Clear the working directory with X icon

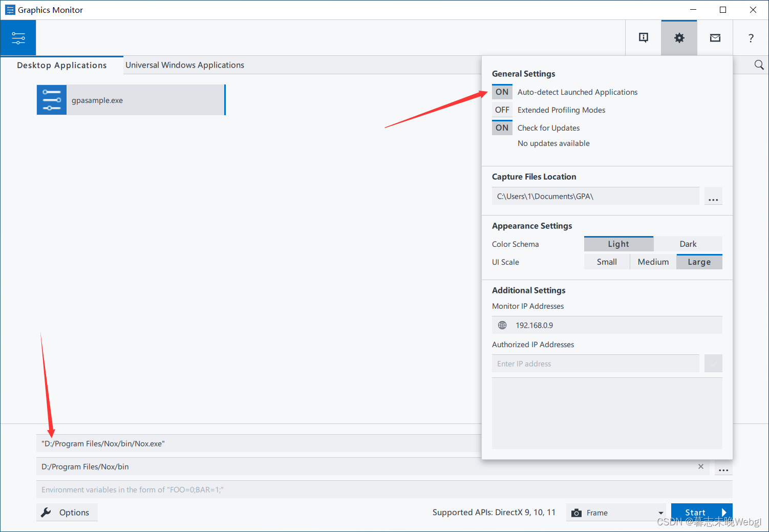coord(701,466)
